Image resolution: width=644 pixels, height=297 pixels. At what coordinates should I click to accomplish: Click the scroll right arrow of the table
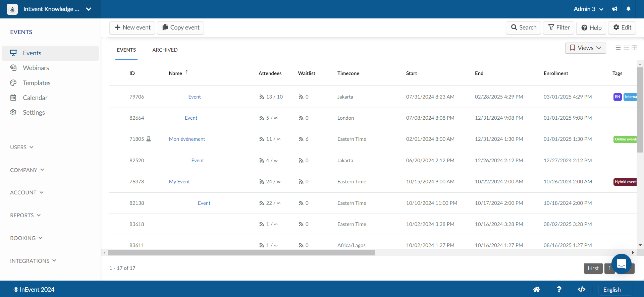(633, 253)
